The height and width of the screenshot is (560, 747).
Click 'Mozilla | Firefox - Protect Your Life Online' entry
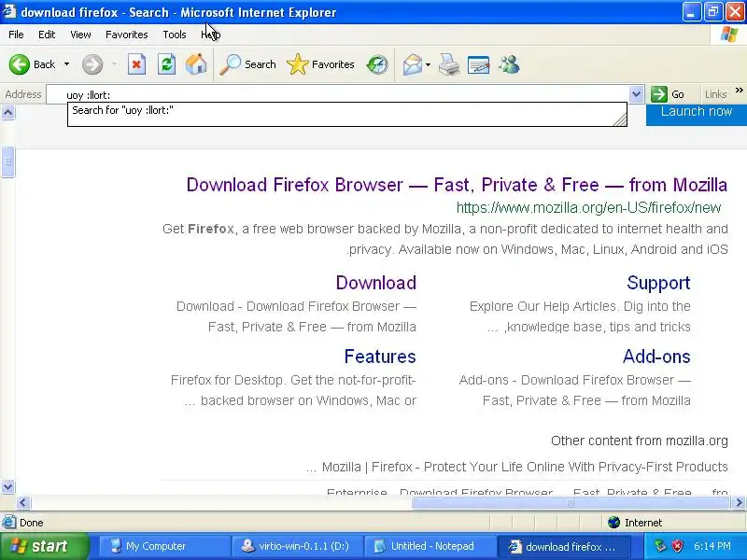[525, 467]
